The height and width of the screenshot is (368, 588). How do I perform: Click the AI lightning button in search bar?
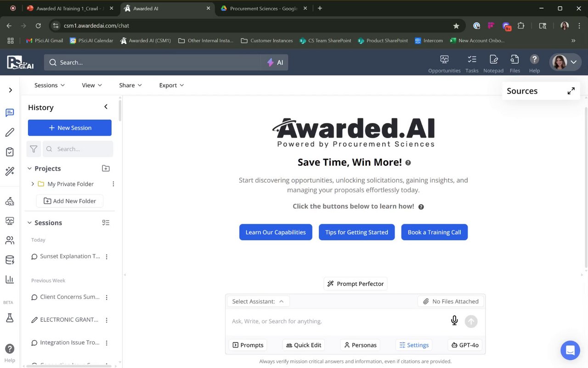[x=275, y=62]
